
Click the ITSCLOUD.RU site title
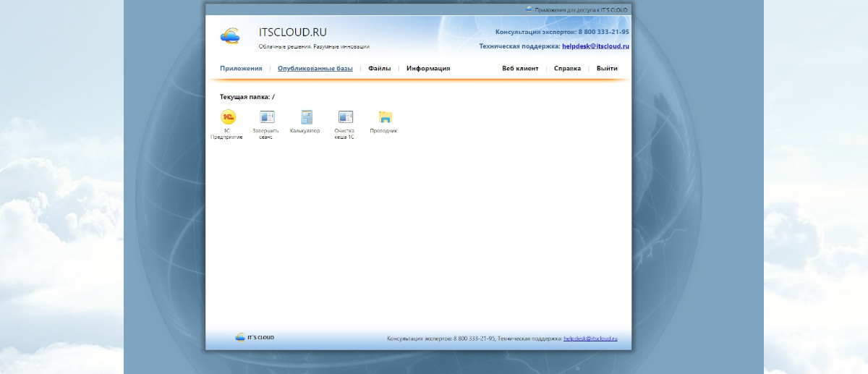292,33
